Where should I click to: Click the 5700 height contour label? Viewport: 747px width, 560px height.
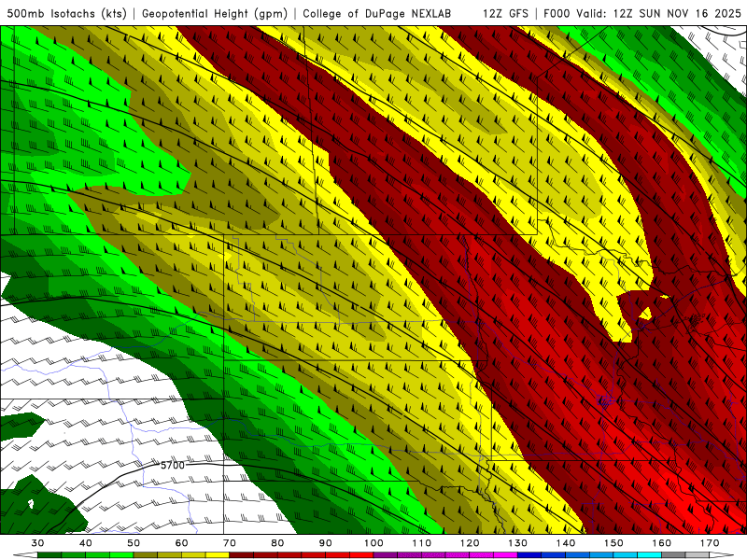pyautogui.click(x=173, y=465)
